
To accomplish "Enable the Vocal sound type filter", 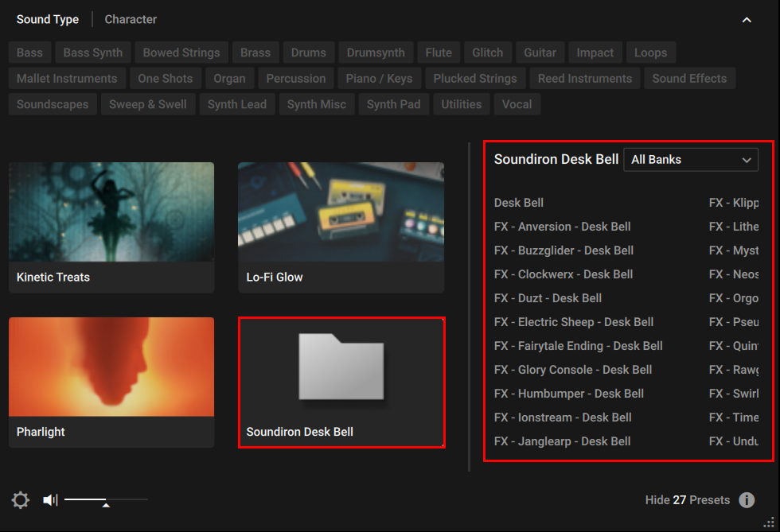I will pyautogui.click(x=517, y=104).
